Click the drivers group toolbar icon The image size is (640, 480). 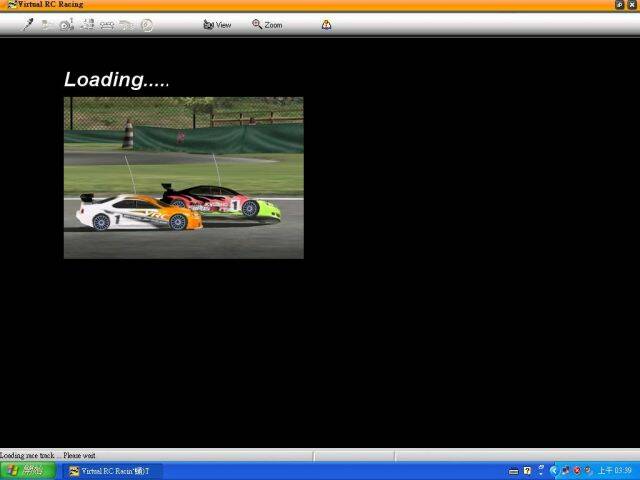click(87, 24)
